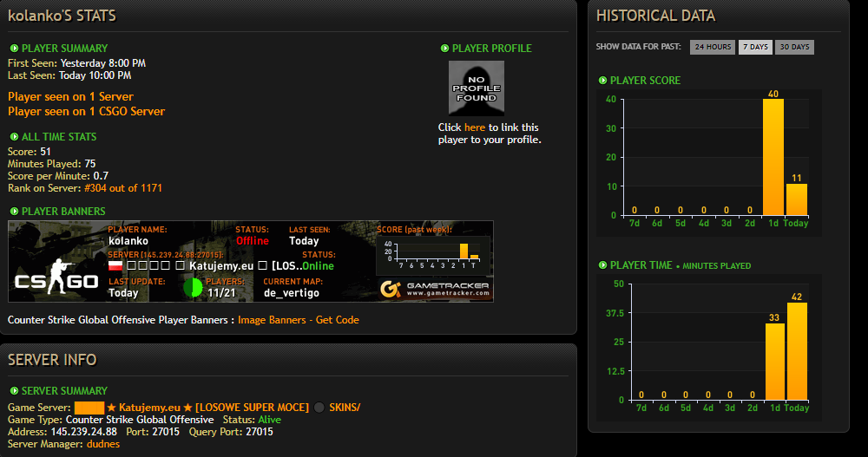Viewport: 868px width, 457px height.
Task: Click the green arrow icon beside Server Summary
Action: pos(15,390)
